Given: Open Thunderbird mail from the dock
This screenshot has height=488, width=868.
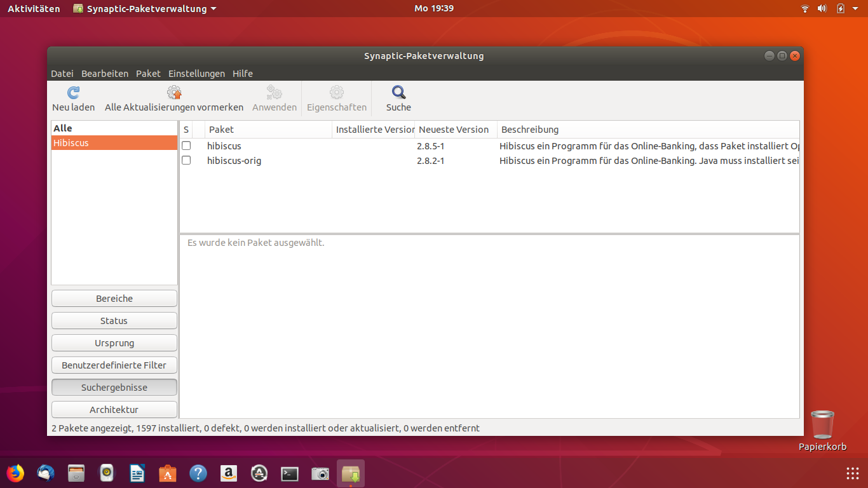Looking at the screenshot, I should point(46,473).
